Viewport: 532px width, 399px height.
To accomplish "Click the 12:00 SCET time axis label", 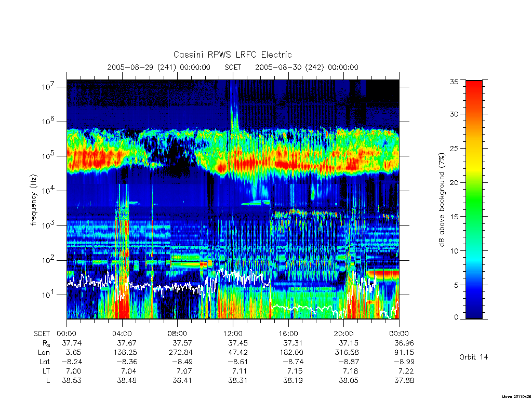I will [233, 334].
